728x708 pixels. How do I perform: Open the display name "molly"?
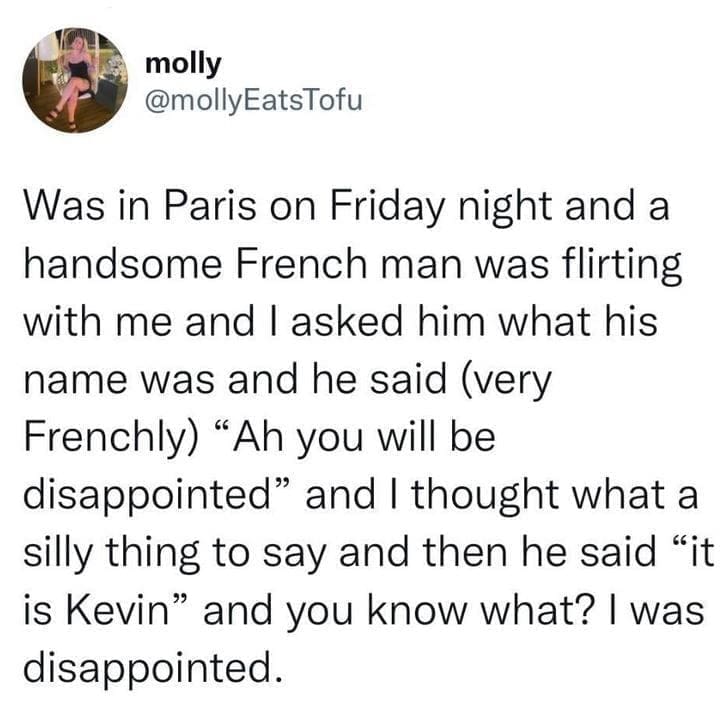(183, 62)
